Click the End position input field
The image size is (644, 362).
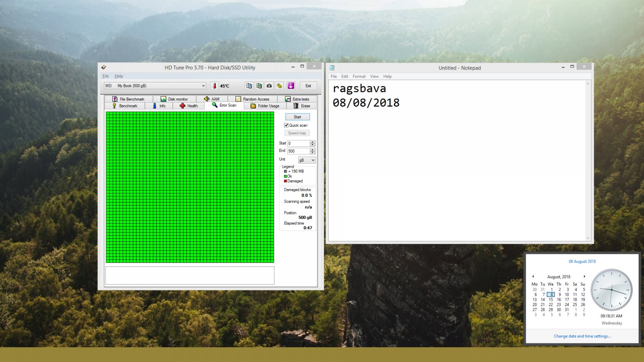(298, 151)
